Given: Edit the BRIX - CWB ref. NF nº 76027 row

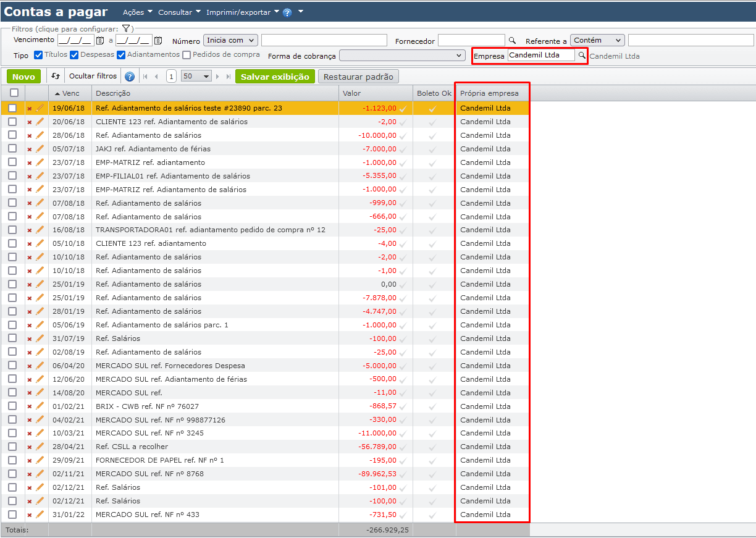Looking at the screenshot, I should [40, 406].
